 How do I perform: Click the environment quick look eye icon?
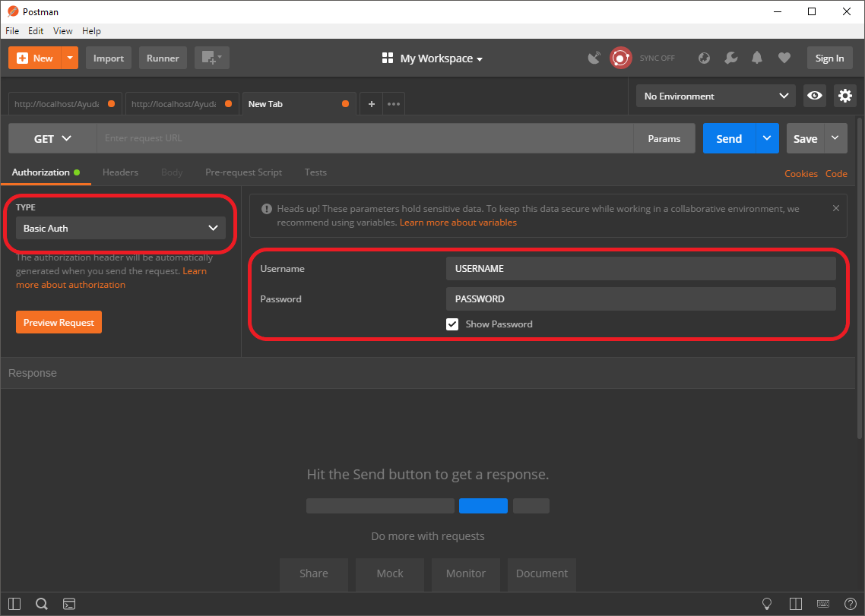pyautogui.click(x=814, y=96)
